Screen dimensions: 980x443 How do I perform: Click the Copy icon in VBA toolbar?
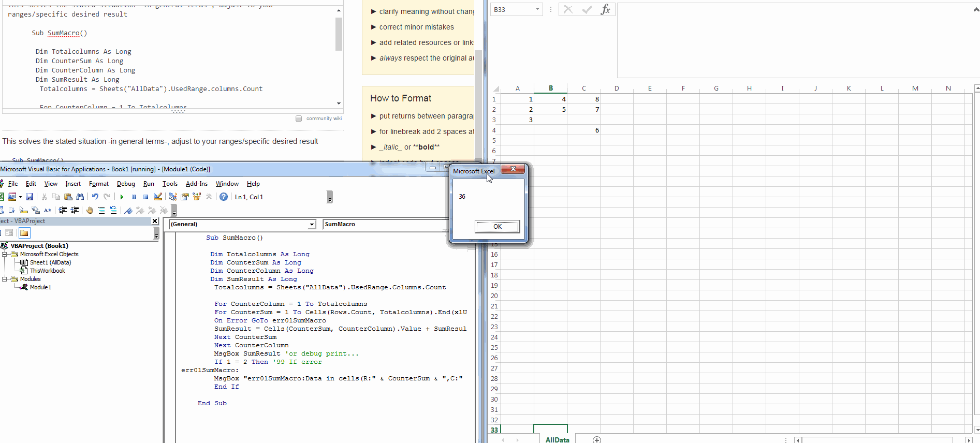coord(56,197)
